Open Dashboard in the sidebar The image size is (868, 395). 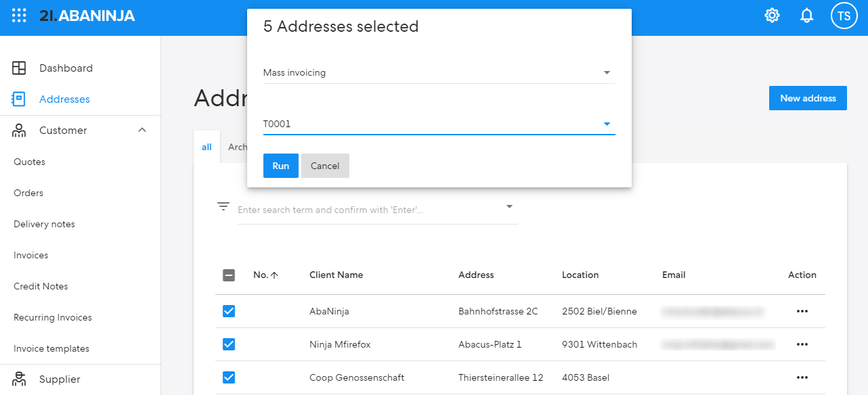(66, 68)
